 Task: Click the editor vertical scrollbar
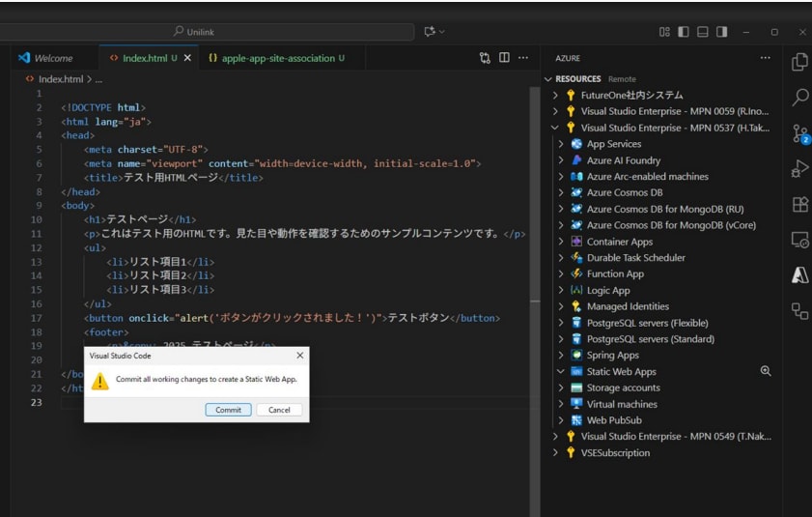535,301
